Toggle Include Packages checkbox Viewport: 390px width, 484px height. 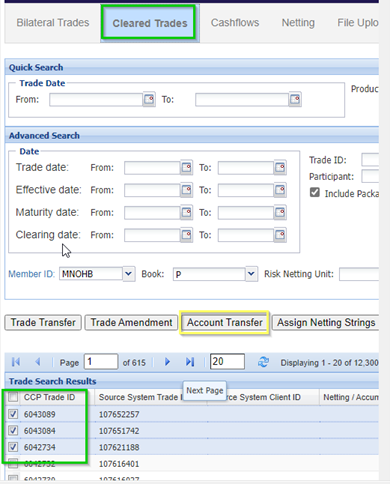315,192
